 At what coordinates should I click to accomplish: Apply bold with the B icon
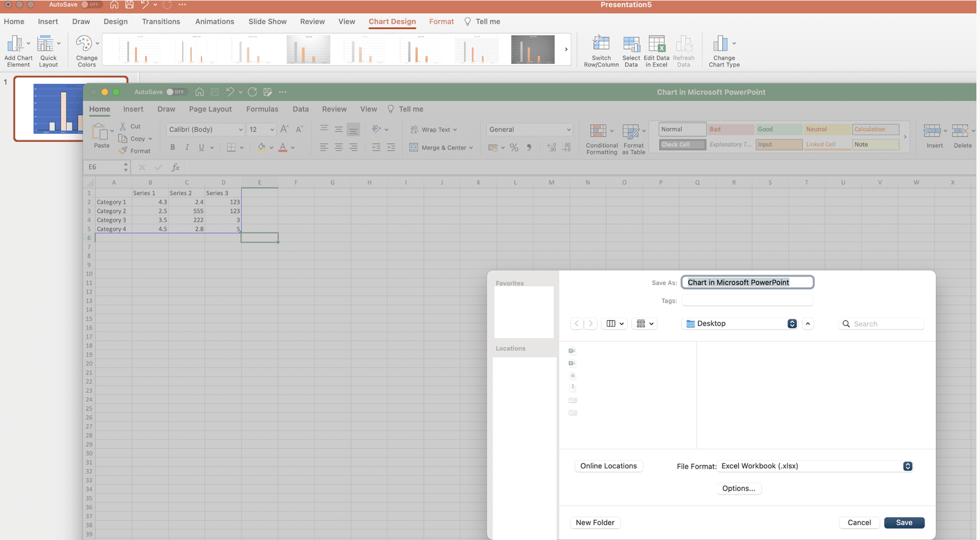tap(172, 147)
